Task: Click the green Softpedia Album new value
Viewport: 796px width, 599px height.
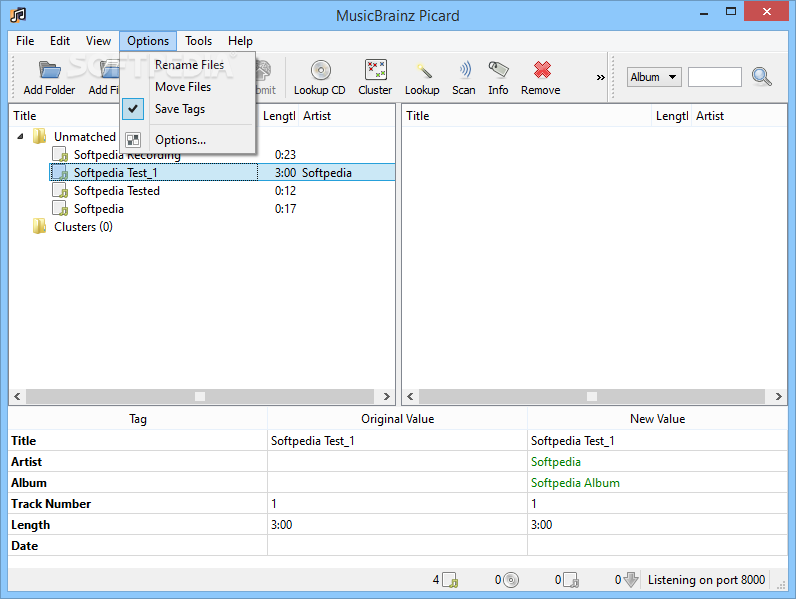Action: coord(575,483)
